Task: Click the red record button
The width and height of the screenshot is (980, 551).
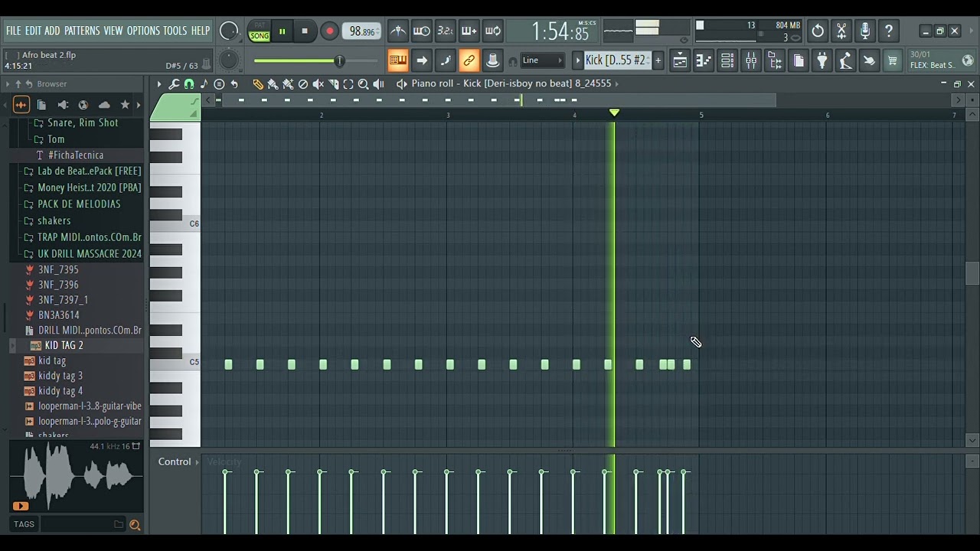Action: tap(329, 31)
